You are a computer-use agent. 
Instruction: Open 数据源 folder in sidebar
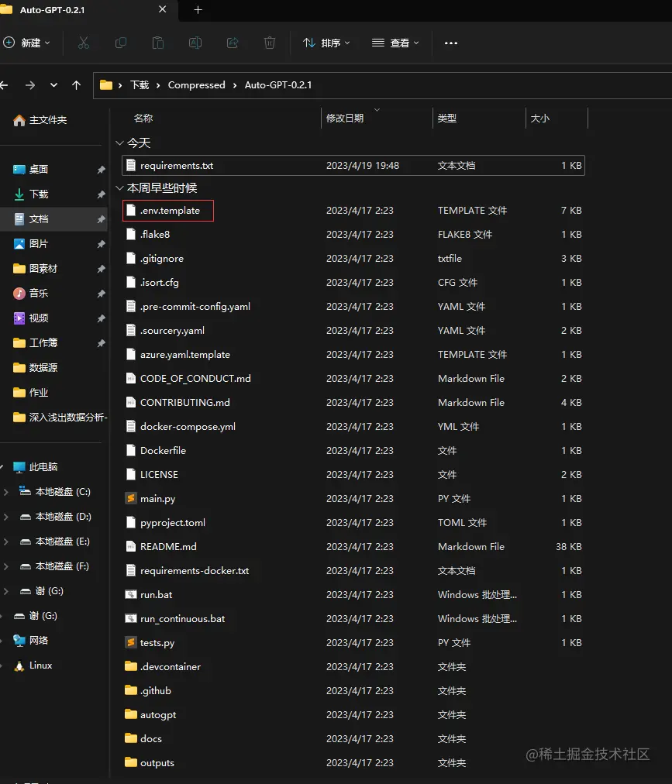(x=35, y=368)
